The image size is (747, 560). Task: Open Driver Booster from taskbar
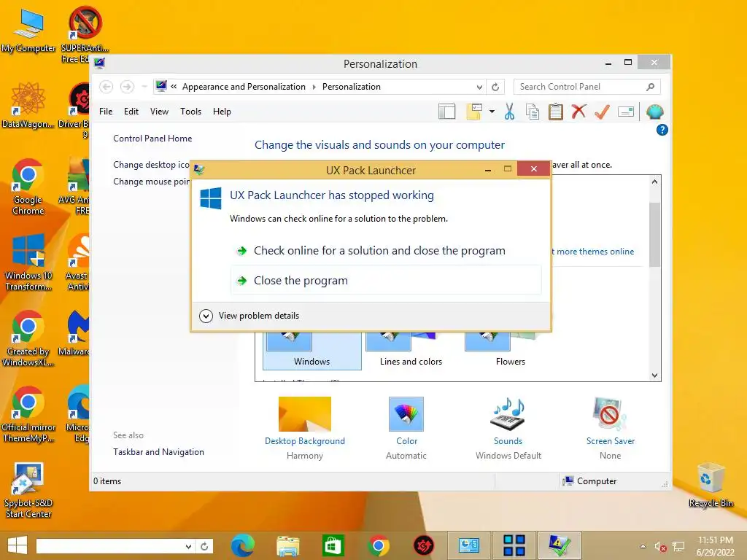[424, 545]
